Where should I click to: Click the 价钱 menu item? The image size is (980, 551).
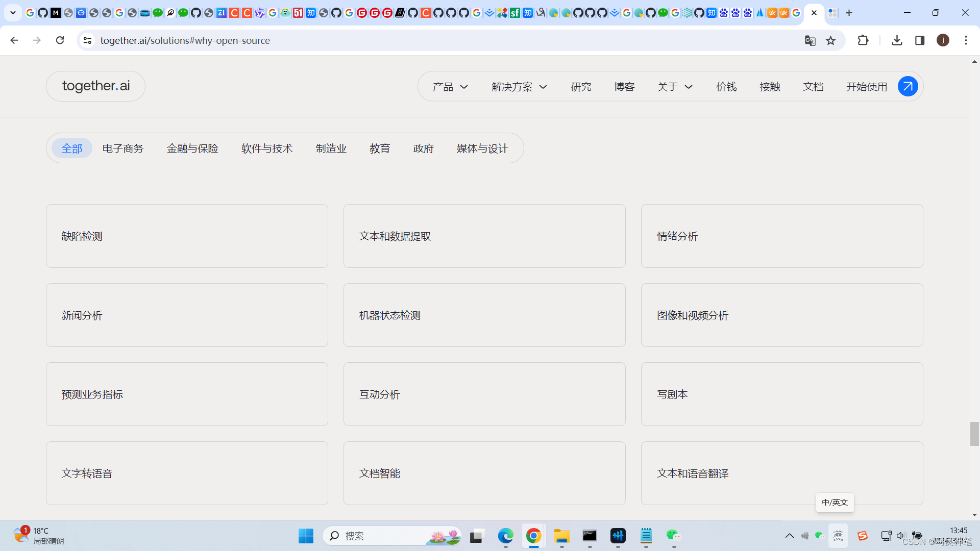pyautogui.click(x=726, y=86)
